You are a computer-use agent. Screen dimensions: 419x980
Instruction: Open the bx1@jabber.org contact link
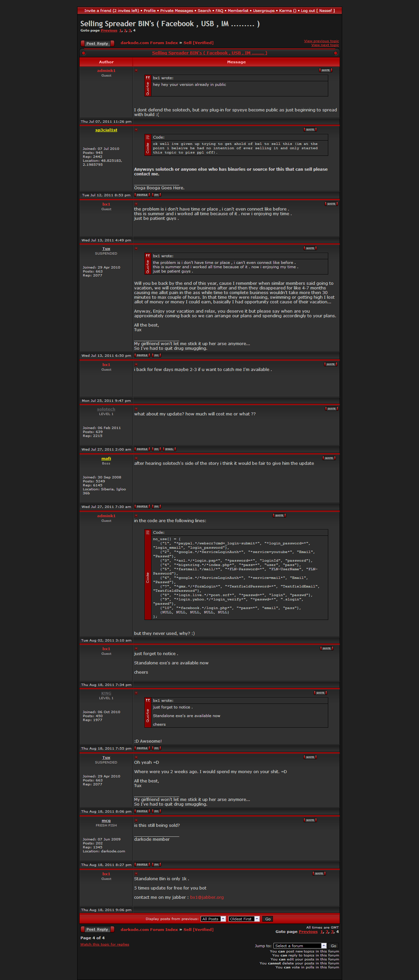[x=207, y=897]
